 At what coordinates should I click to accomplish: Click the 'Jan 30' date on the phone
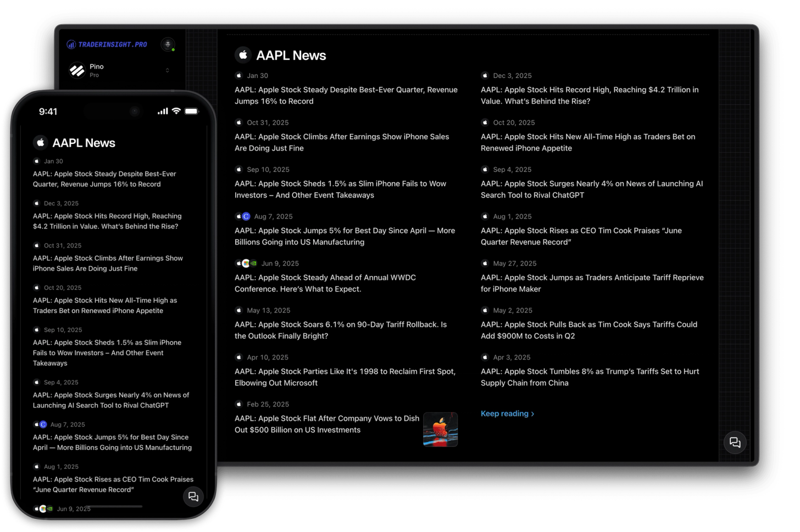coord(53,161)
